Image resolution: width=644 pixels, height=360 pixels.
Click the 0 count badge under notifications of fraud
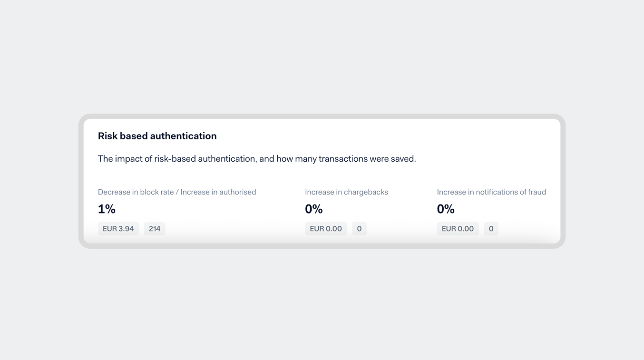[x=491, y=228]
